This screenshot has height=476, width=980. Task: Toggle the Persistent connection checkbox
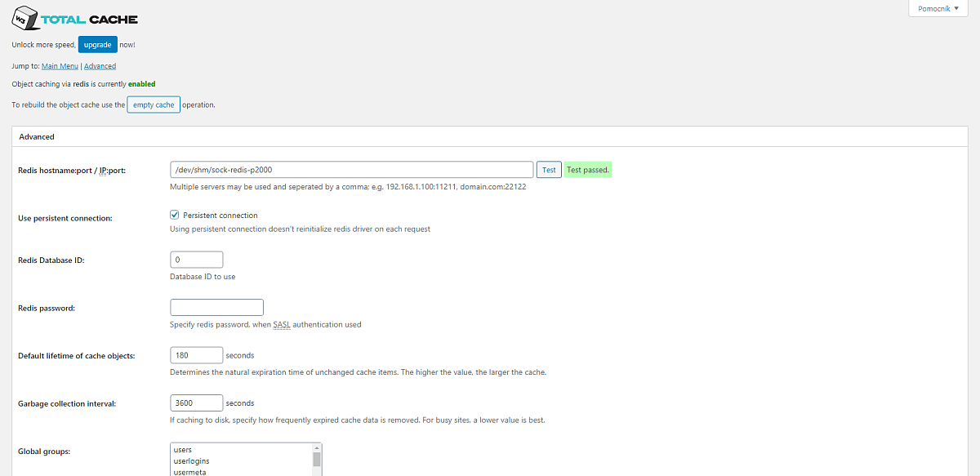click(x=175, y=216)
